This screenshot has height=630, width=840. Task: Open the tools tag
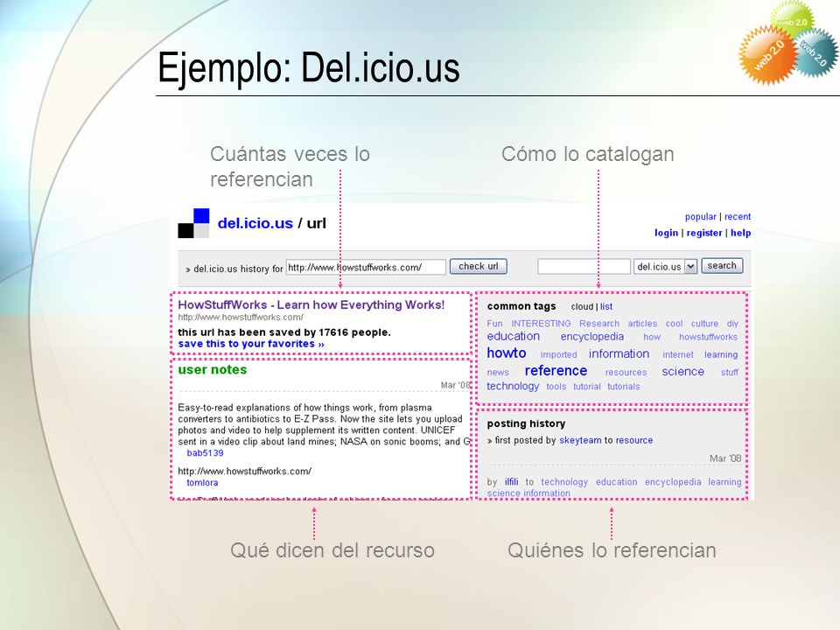[556, 386]
